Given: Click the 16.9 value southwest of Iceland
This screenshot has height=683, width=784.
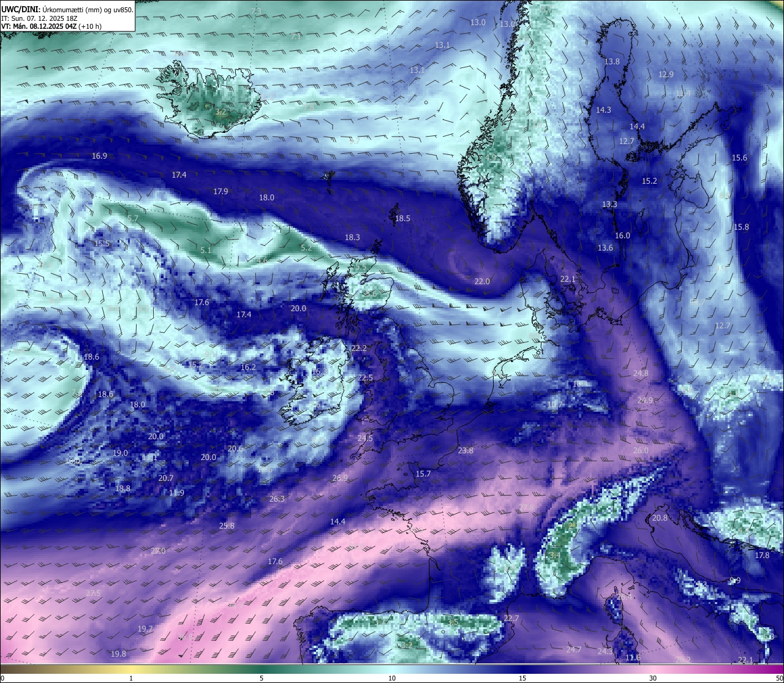Looking at the screenshot, I should coord(100,156).
